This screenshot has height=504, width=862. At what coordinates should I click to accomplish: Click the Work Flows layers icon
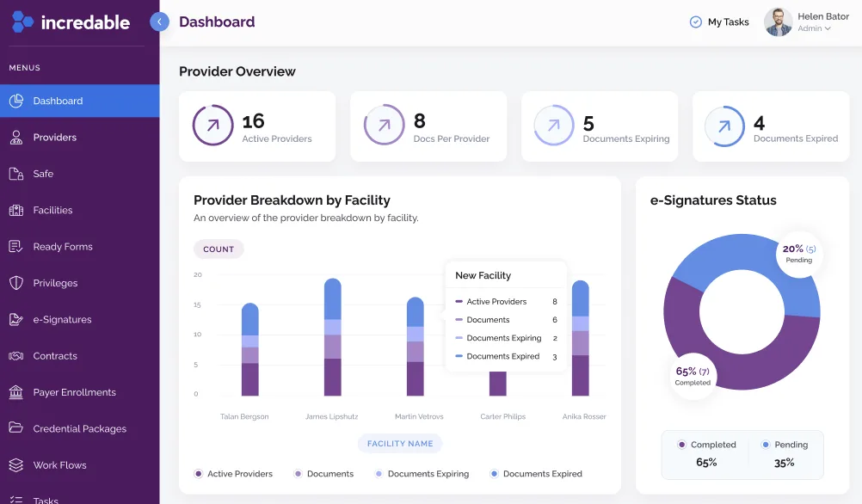tap(16, 465)
